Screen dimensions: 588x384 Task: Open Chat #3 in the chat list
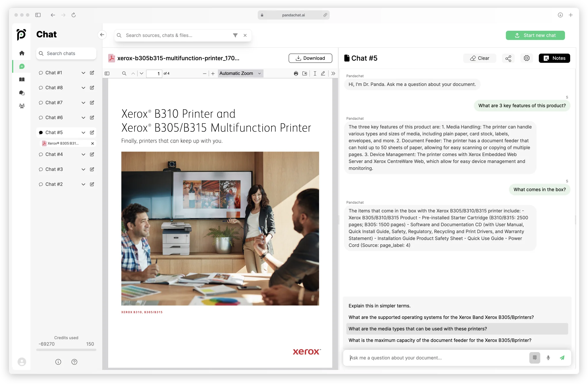click(54, 169)
